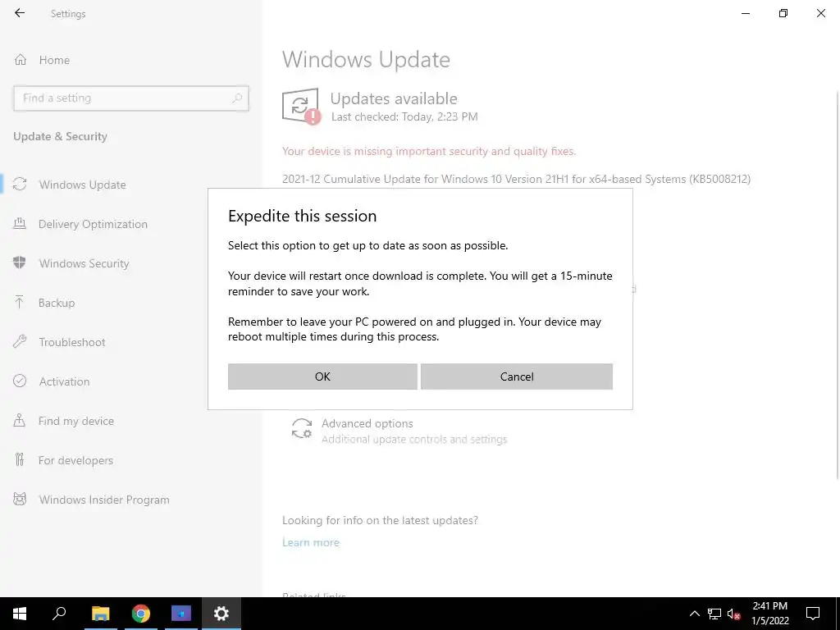Open the purple app on the taskbar
This screenshot has height=630, width=840.
click(x=181, y=614)
